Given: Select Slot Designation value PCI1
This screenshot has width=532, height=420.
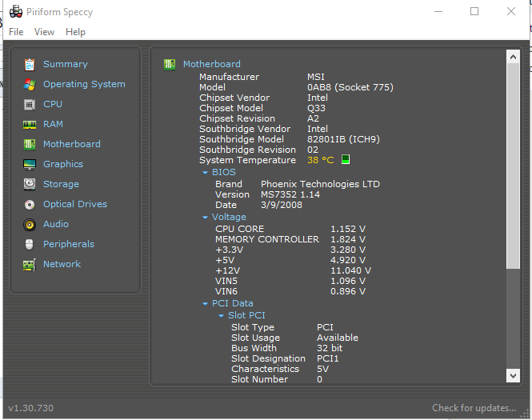Looking at the screenshot, I should coord(328,358).
